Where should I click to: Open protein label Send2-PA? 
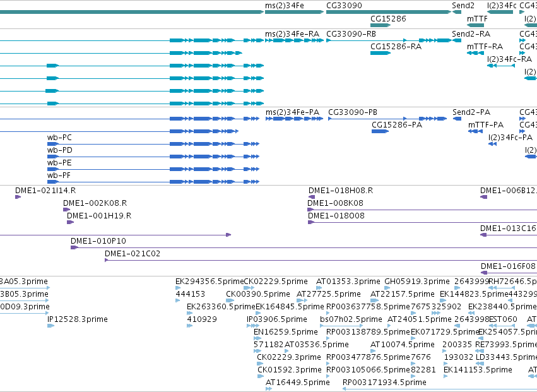coord(471,112)
